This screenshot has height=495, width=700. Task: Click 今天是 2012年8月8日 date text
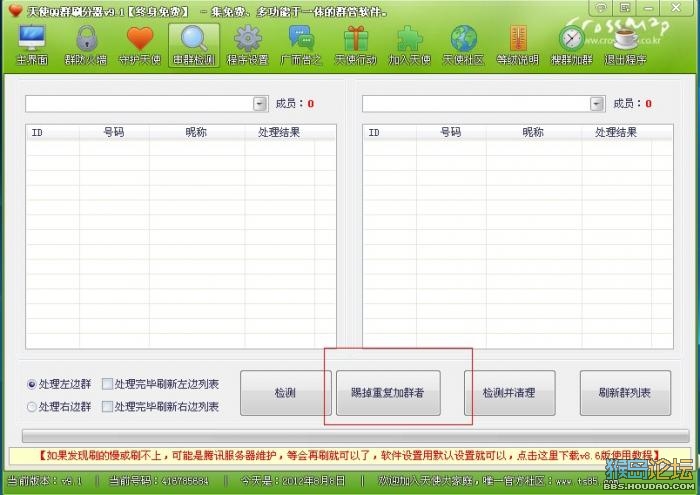293,481
